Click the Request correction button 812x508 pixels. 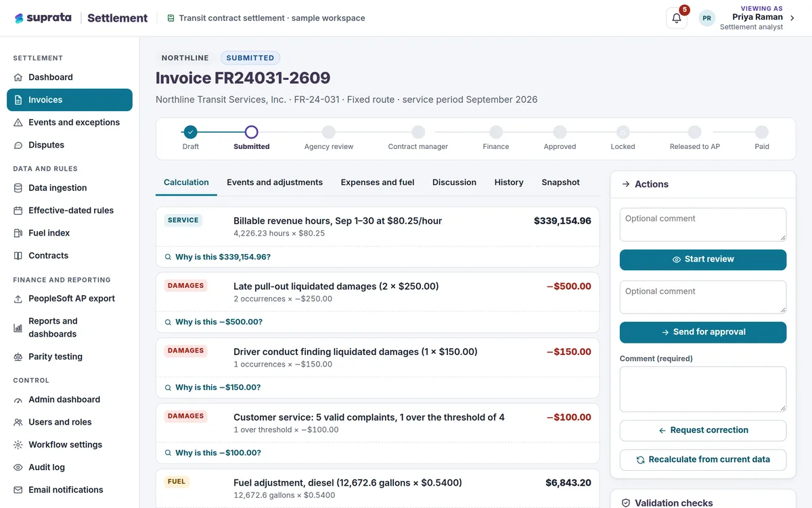click(x=703, y=430)
